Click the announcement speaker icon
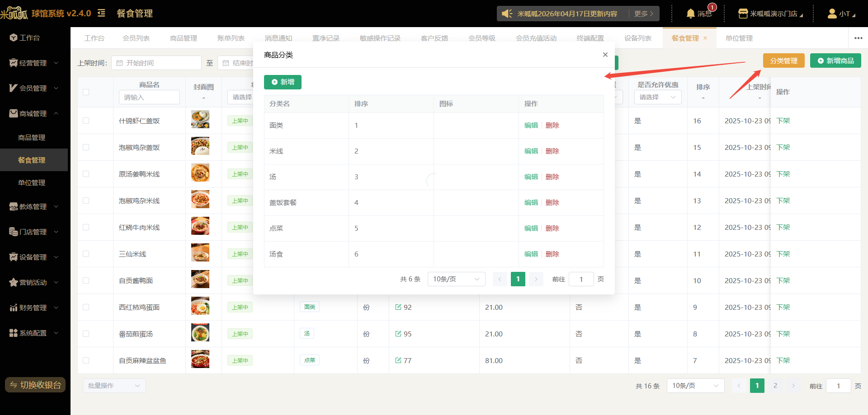 pos(507,14)
